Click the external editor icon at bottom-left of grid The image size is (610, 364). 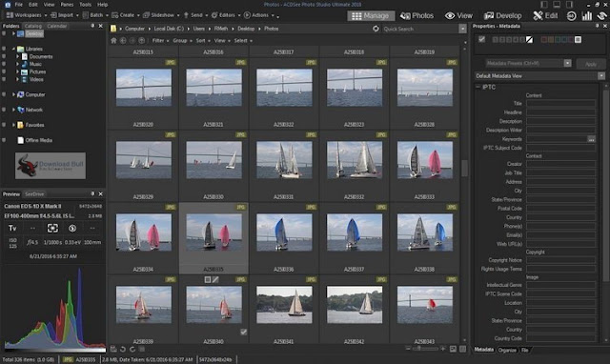tap(113, 349)
